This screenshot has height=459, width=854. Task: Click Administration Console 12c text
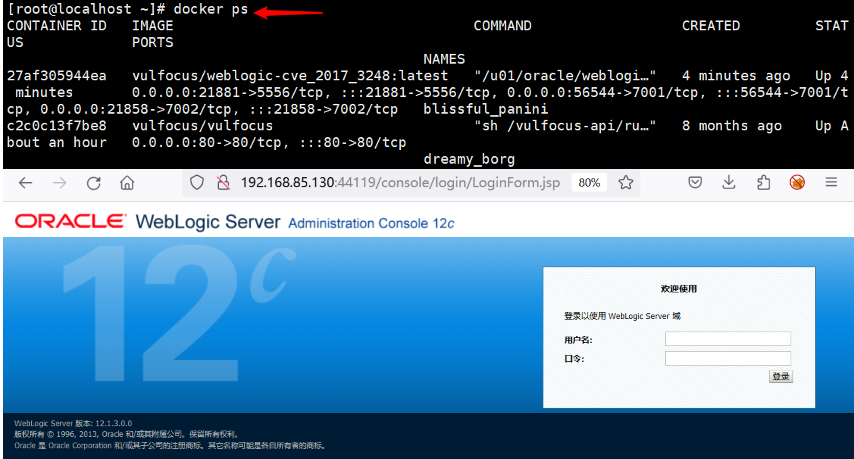[x=371, y=223]
